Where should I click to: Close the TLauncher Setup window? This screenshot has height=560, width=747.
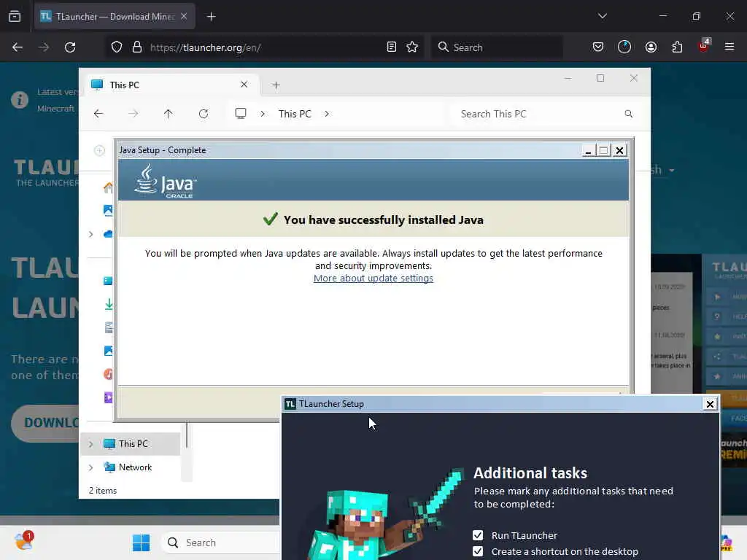(710, 404)
